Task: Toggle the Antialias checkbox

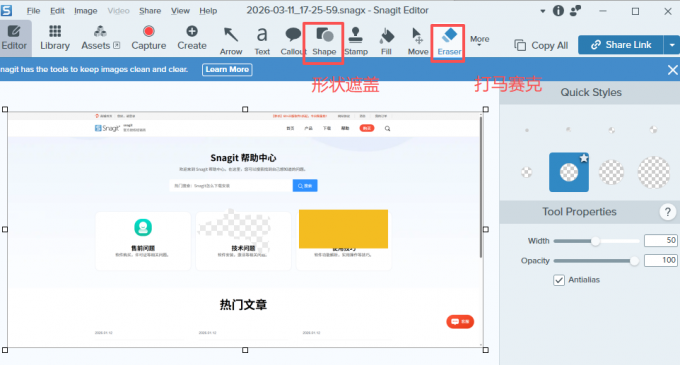Action: point(559,280)
